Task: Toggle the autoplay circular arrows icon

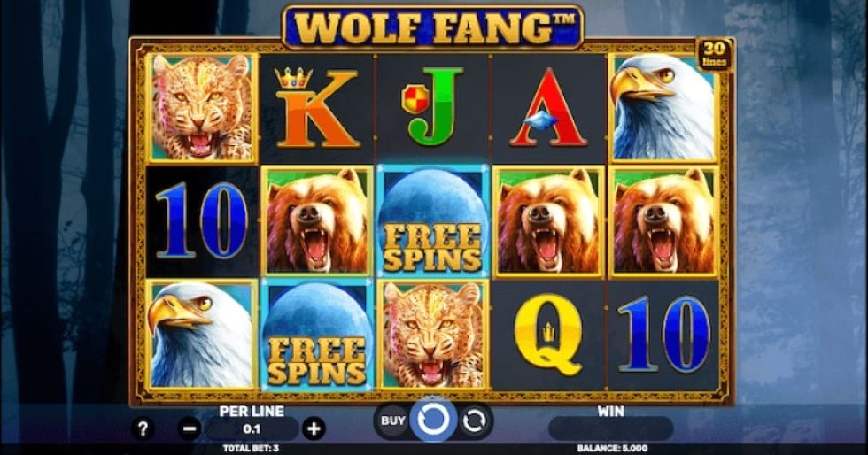Action: point(474,421)
